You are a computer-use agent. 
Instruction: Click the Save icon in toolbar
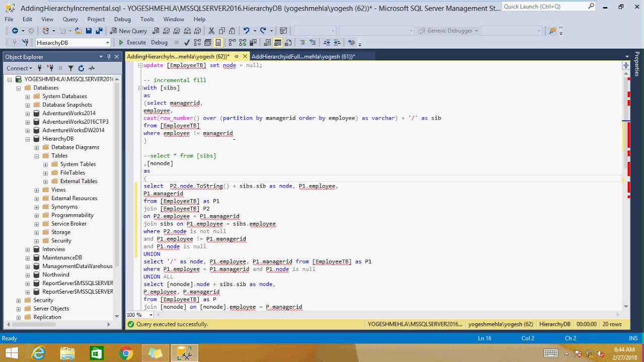pos(89,31)
